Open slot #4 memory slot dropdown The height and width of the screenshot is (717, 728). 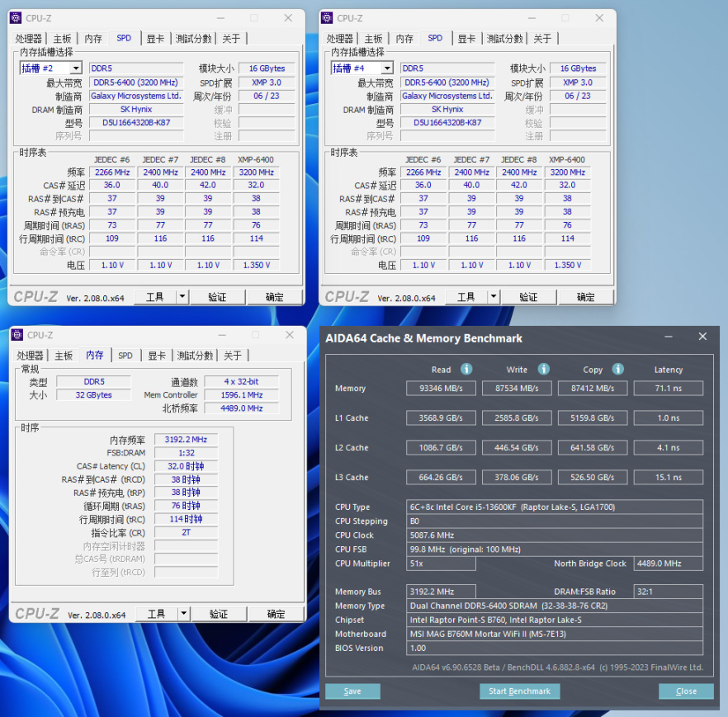(x=387, y=68)
